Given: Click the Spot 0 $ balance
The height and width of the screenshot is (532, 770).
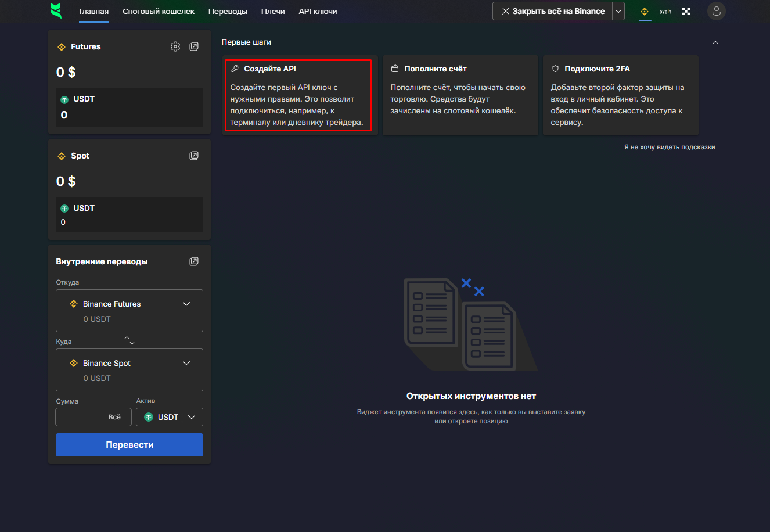Looking at the screenshot, I should 66,181.
